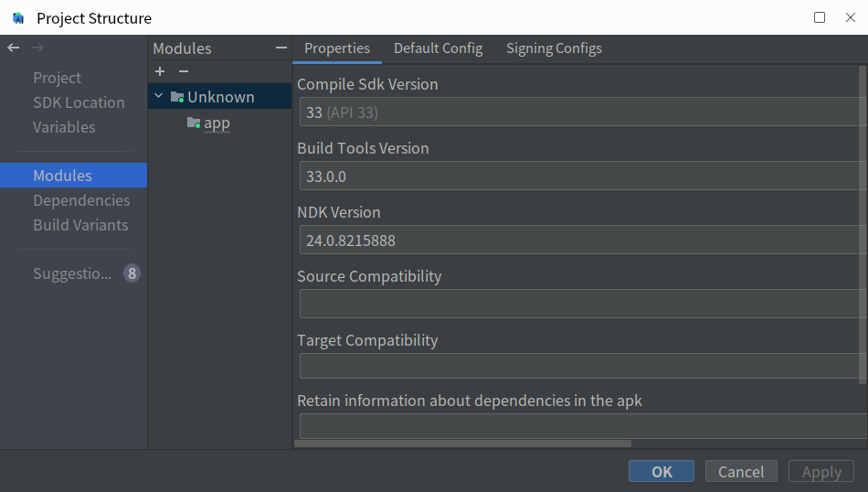The image size is (868, 492).
Task: Select the app module tree item
Action: coord(217,123)
